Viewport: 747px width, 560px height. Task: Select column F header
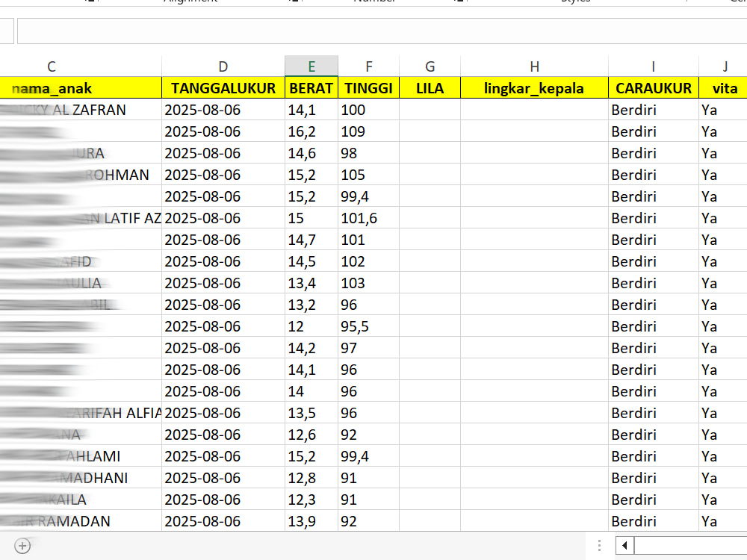(x=369, y=66)
